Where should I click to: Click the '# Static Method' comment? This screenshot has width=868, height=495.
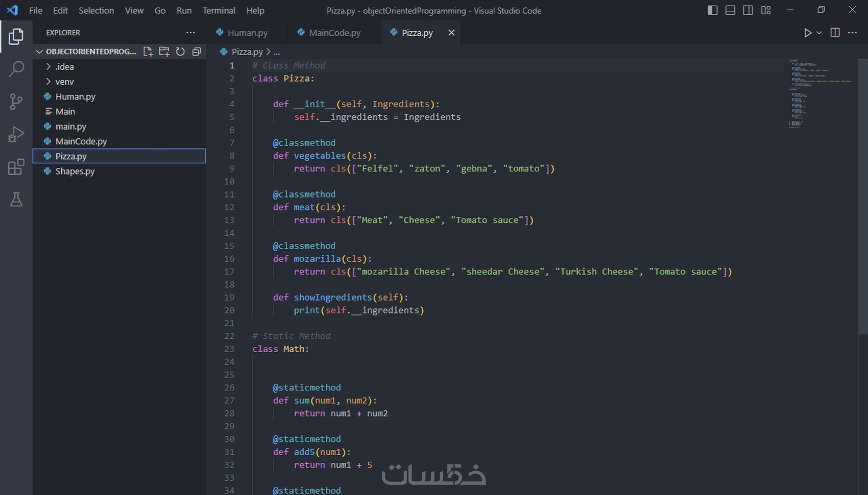(x=291, y=336)
